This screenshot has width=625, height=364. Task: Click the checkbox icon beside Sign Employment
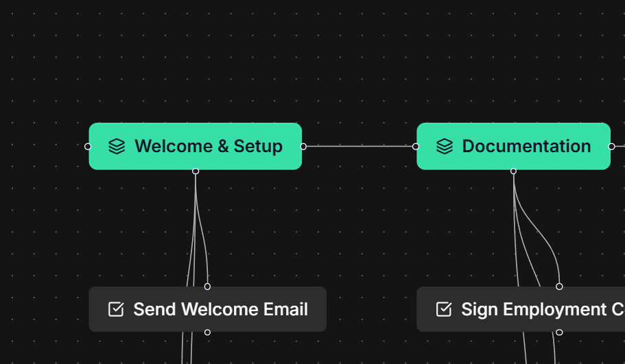[x=444, y=309]
